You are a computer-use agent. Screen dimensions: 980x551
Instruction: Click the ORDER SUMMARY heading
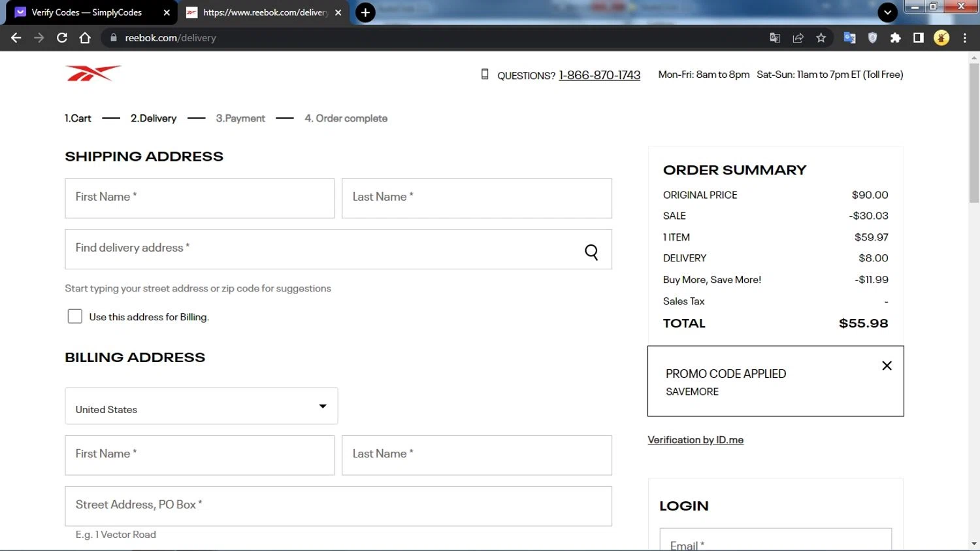point(734,170)
